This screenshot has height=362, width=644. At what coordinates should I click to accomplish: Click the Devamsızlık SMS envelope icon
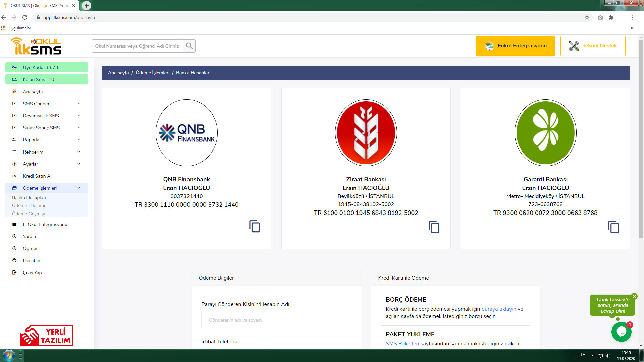pyautogui.click(x=14, y=116)
